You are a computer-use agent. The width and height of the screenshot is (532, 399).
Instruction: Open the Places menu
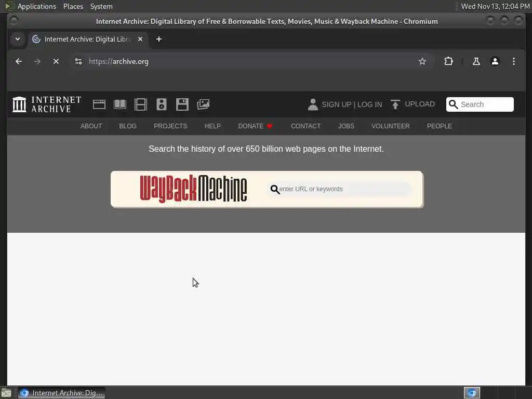[x=73, y=6]
